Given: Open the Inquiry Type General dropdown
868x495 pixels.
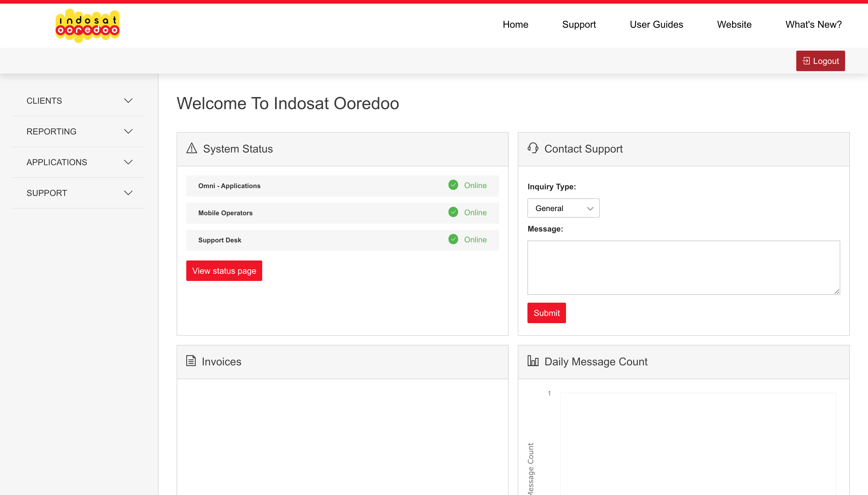Looking at the screenshot, I should 563,208.
